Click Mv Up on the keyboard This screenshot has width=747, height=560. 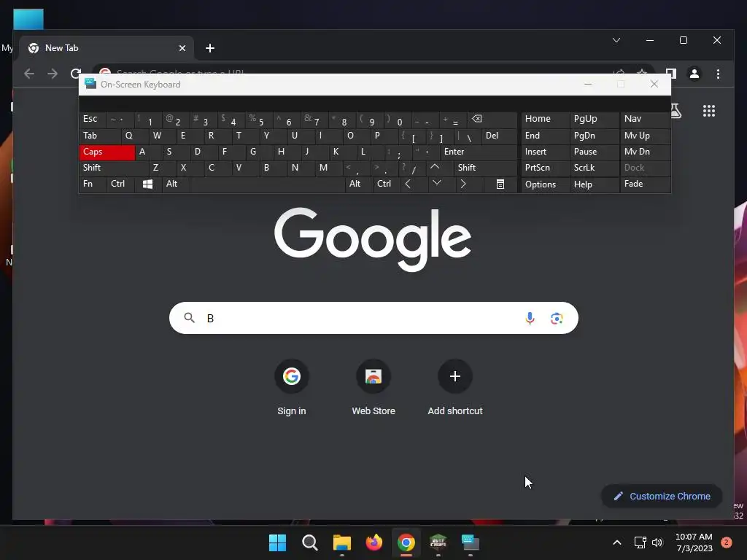click(x=645, y=136)
